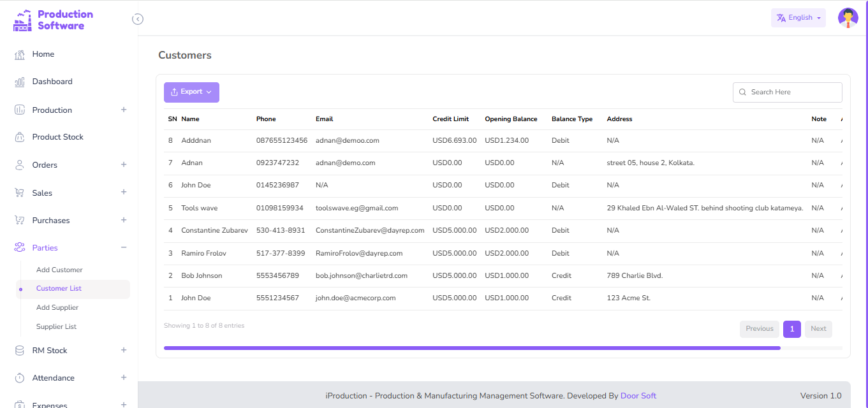Click the Attendance clock icon
Screen dimensions: 868x408
pyautogui.click(x=20, y=378)
